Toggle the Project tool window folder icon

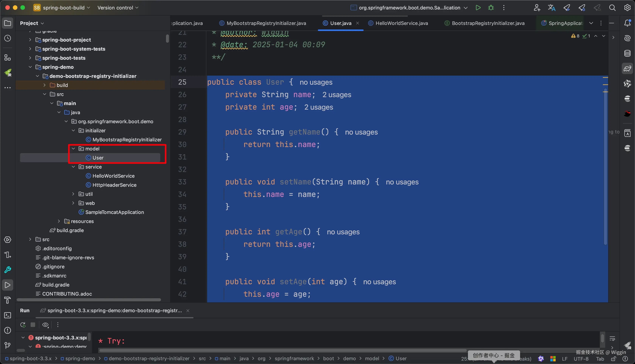tap(8, 23)
